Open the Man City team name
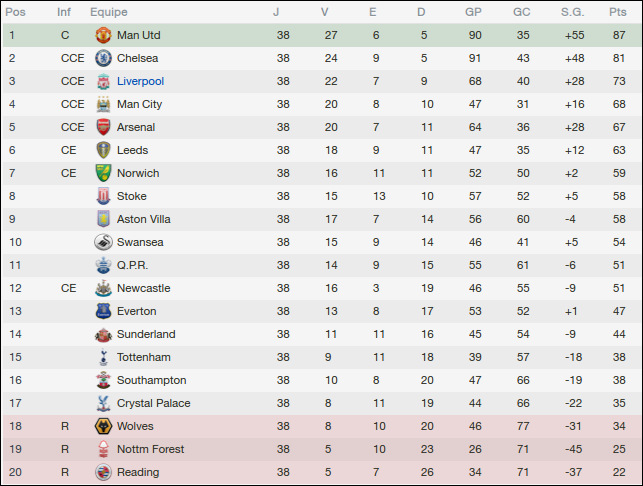This screenshot has height=486, width=643. click(x=139, y=104)
